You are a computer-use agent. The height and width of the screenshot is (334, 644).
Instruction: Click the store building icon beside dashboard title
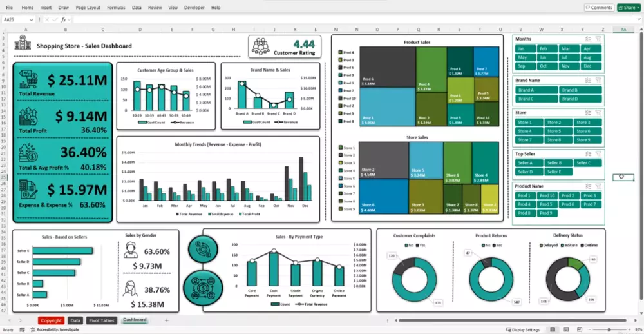[x=23, y=43]
